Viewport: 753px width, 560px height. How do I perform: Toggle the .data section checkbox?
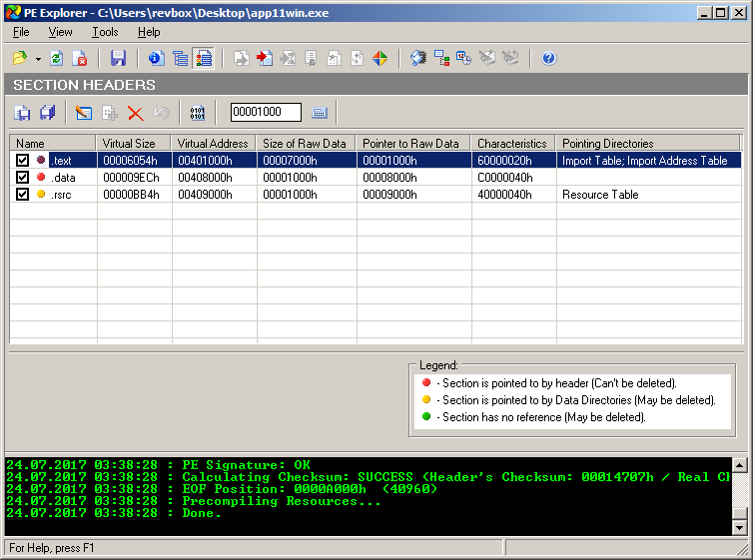pos(22,177)
